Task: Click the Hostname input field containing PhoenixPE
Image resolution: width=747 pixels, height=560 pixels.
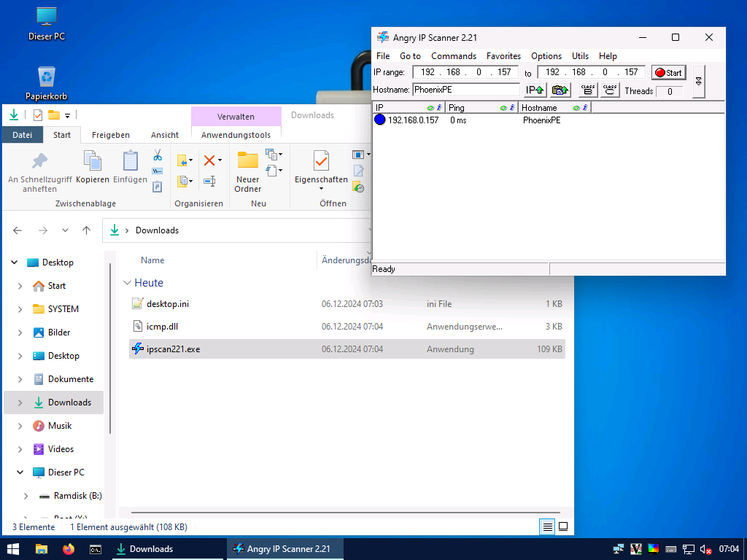Action: (465, 90)
